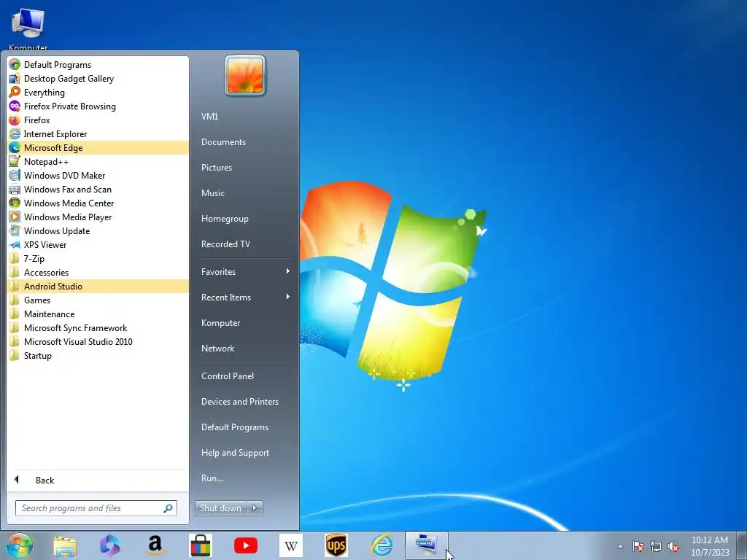Open Windows Fax and Scan
The image size is (747, 560).
pyautogui.click(x=98, y=189)
